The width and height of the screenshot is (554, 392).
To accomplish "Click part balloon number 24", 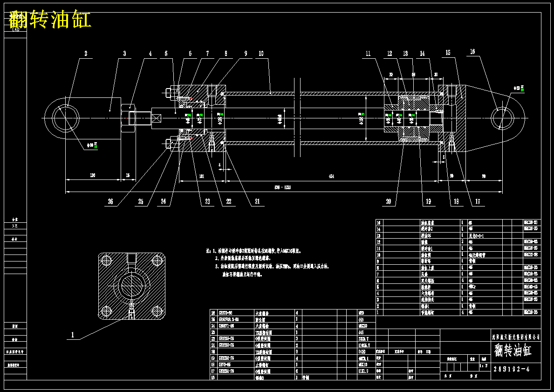I will [163, 201].
